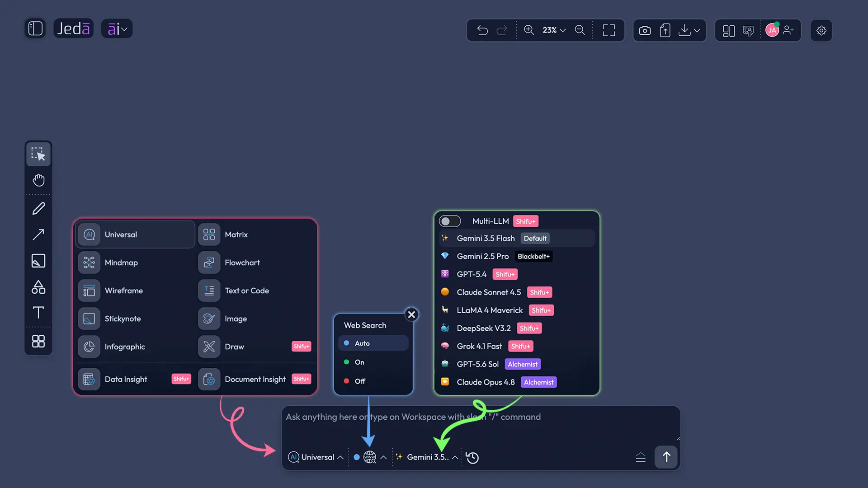Zoom out of the canvas

(580, 30)
